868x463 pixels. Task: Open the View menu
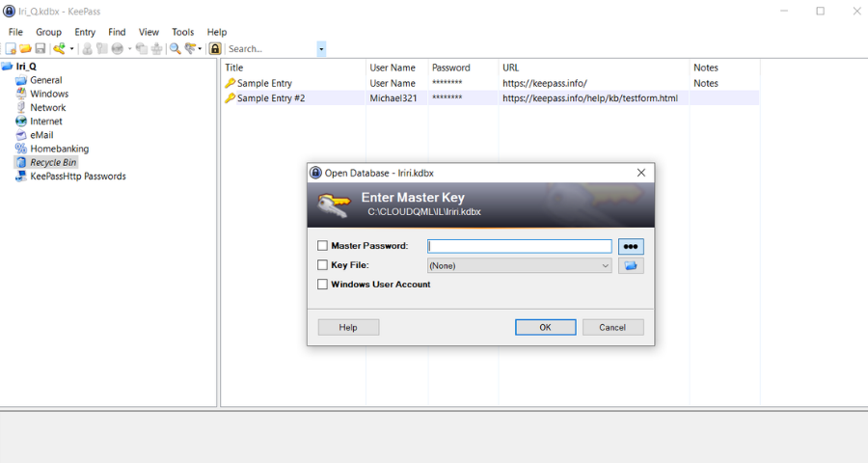click(x=149, y=32)
